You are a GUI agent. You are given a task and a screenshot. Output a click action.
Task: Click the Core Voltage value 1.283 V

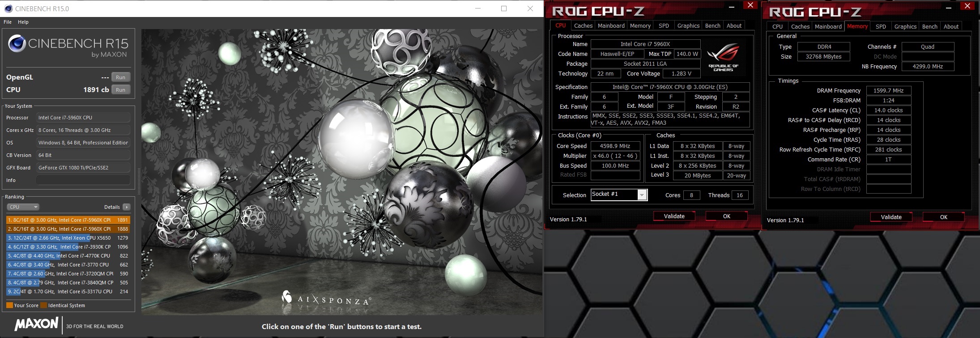coord(682,74)
